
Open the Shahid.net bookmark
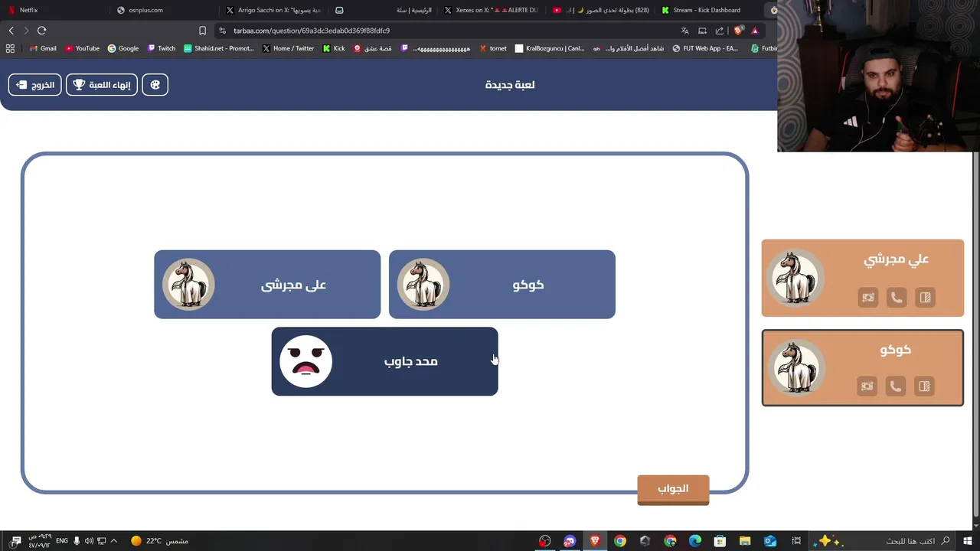pos(218,48)
